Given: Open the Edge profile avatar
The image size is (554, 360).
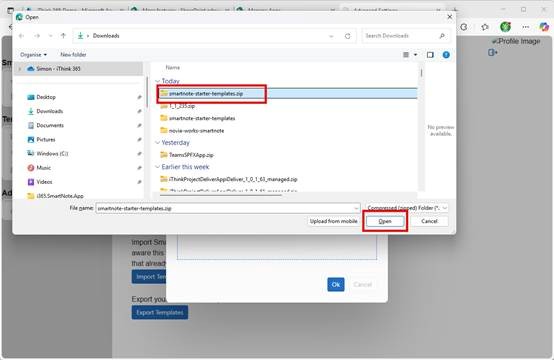Looking at the screenshot, I should [x=505, y=27].
